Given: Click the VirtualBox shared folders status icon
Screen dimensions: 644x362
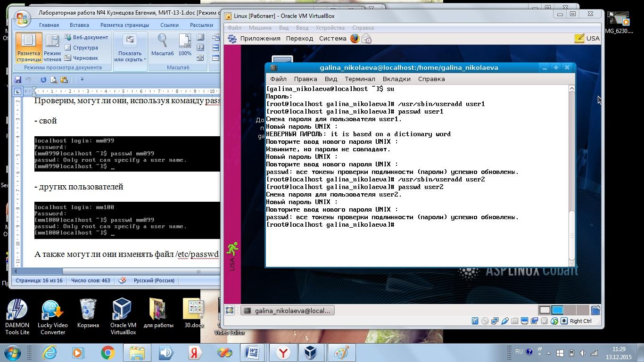Looking at the screenshot, I should 514,321.
